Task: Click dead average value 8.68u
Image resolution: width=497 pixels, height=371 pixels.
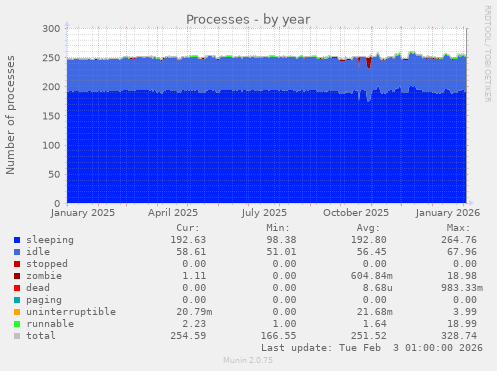Action: coord(378,288)
